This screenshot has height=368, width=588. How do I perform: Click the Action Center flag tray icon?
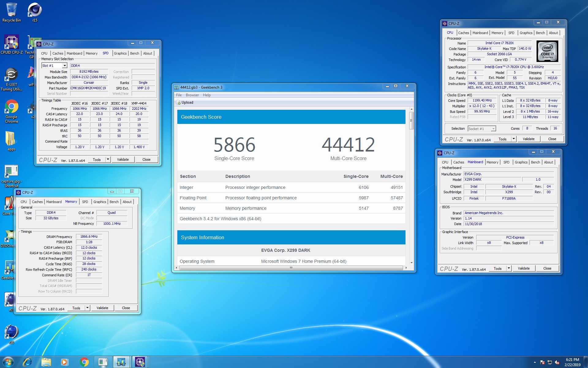pyautogui.click(x=542, y=362)
